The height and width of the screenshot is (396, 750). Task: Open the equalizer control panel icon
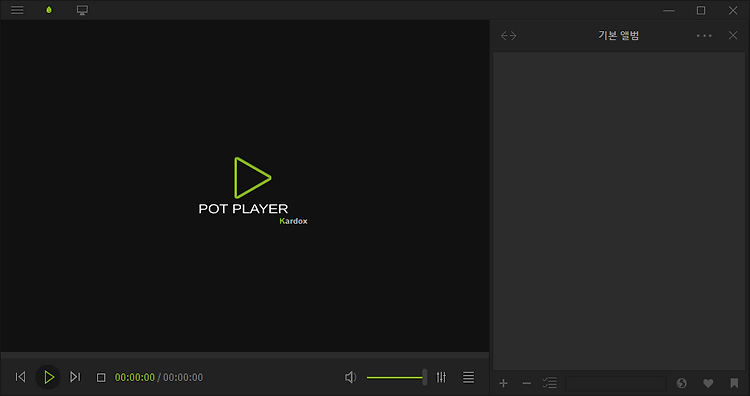[441, 377]
